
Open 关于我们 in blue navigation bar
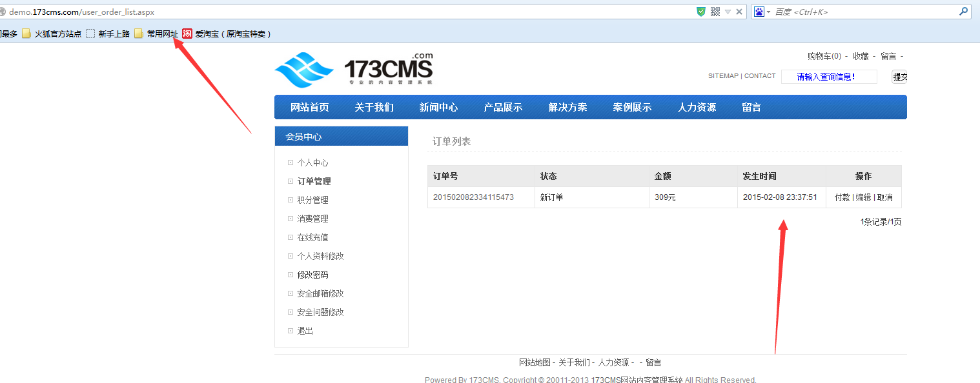click(374, 107)
